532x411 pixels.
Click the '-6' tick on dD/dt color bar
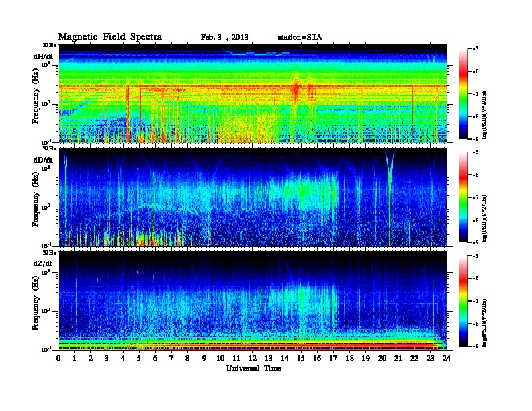coord(476,175)
